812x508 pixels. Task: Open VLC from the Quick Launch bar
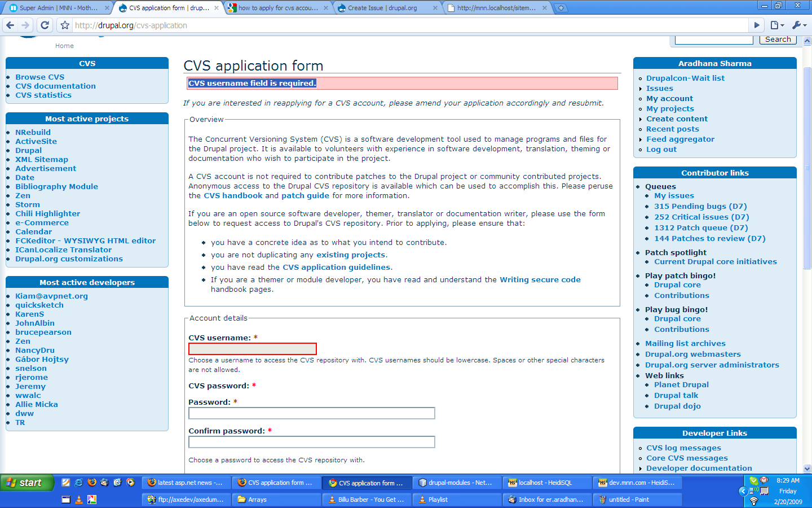tap(78, 500)
